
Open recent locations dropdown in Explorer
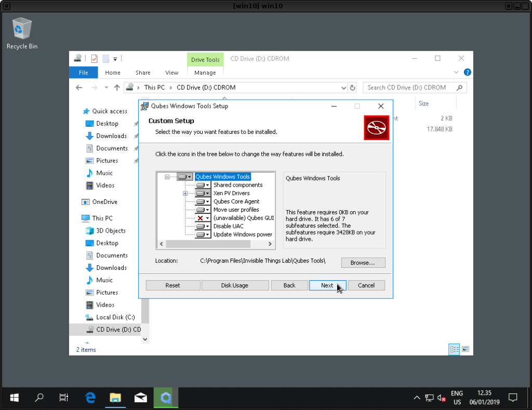(107, 88)
